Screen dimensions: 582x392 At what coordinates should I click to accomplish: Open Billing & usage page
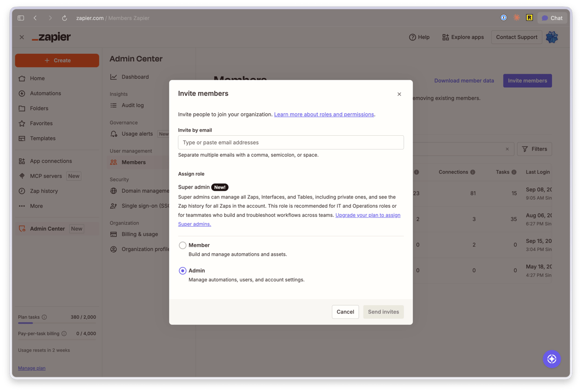(139, 234)
